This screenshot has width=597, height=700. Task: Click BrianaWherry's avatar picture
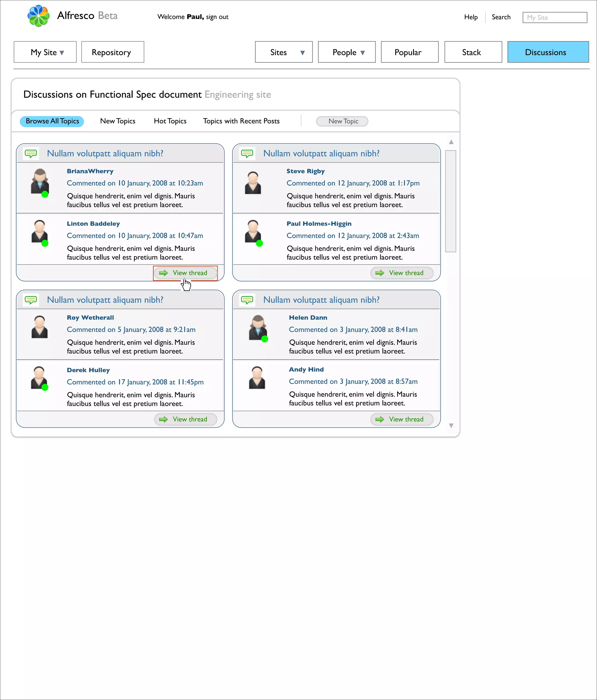pyautogui.click(x=40, y=181)
